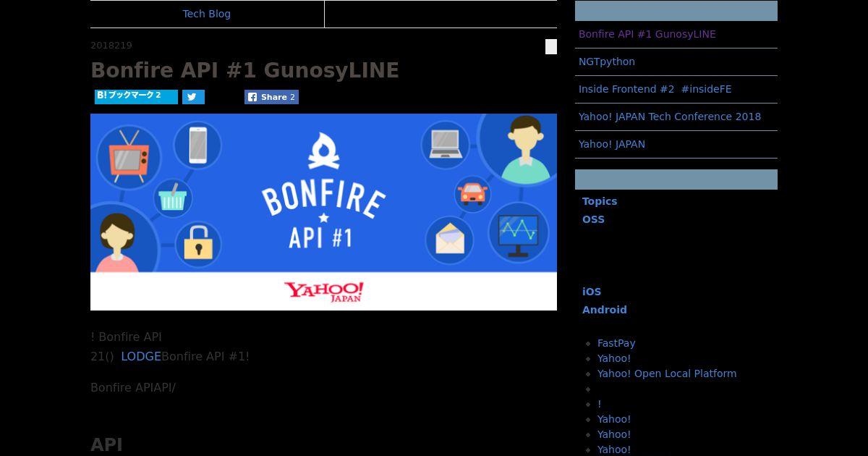Share the article on Twitter
This screenshot has height=456, width=868.
pos(193,97)
